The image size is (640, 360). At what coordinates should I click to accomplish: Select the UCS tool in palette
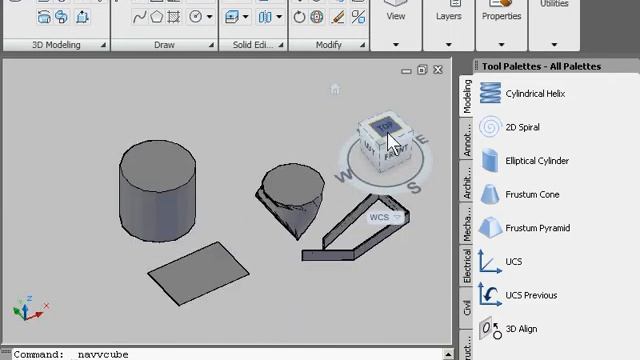[501, 262]
